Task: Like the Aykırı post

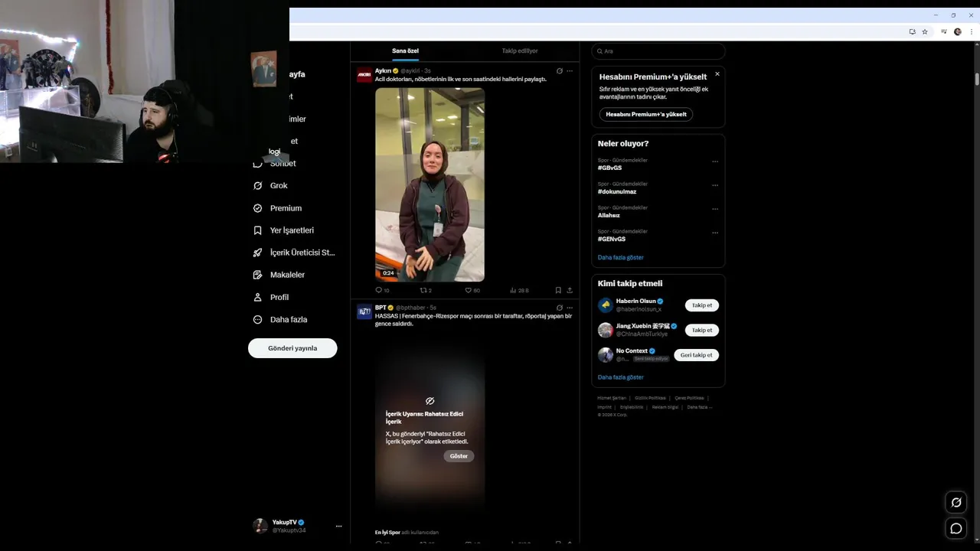Action: [472, 291]
